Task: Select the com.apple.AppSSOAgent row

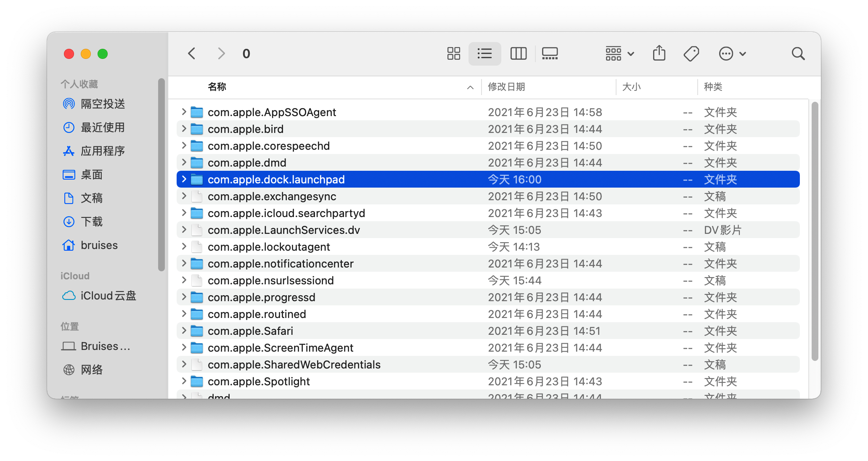Action: [488, 112]
